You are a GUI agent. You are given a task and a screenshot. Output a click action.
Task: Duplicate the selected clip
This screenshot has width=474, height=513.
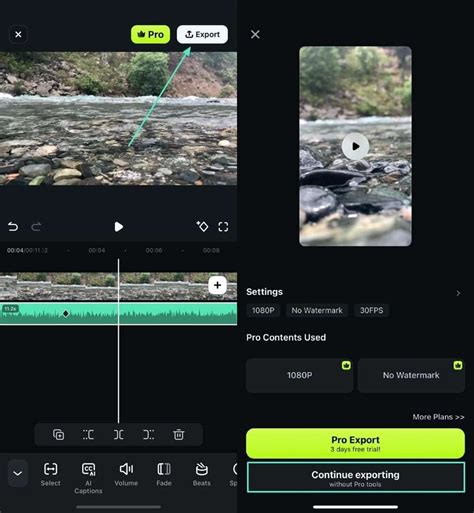coord(58,434)
